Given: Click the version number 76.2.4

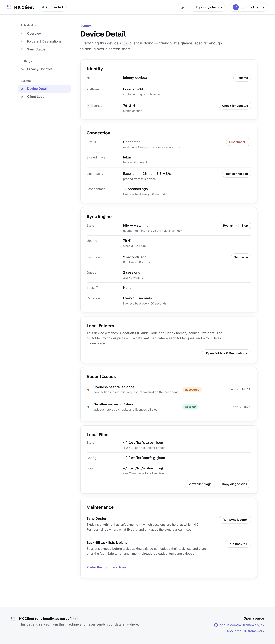Looking at the screenshot, I should point(129,106).
